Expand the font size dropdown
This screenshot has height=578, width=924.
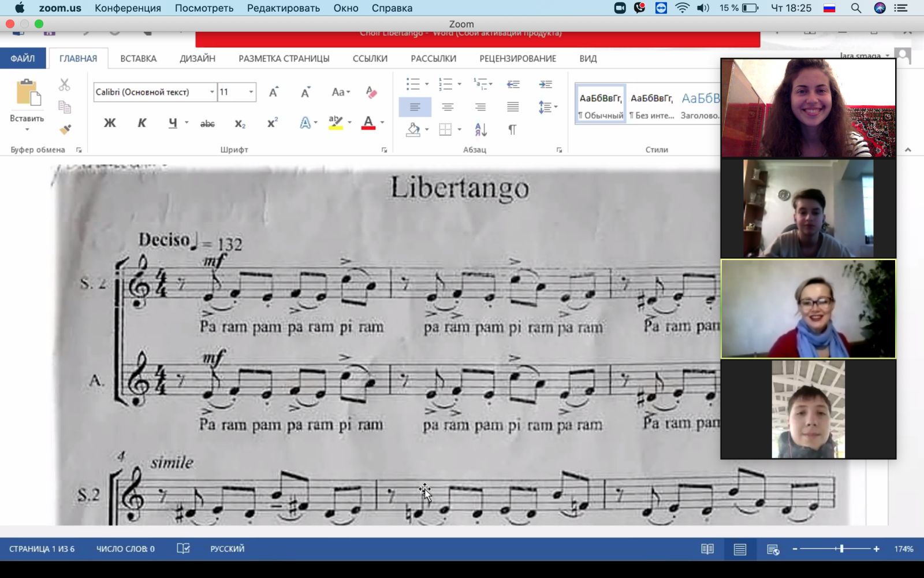pyautogui.click(x=251, y=92)
